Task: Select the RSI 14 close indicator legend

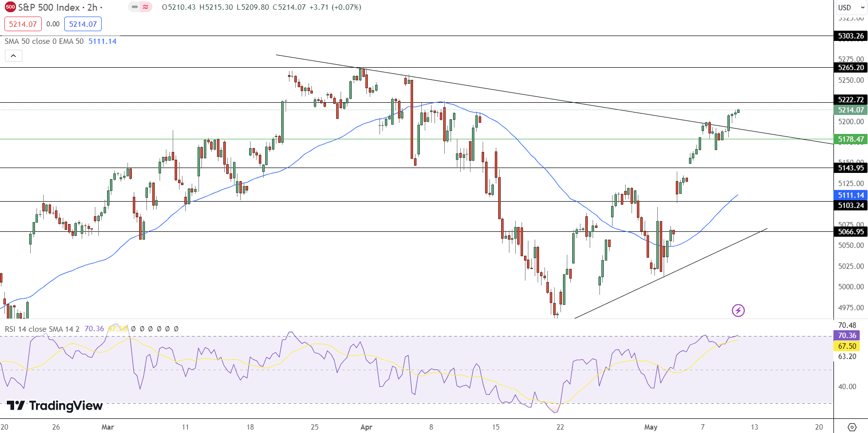Action: coord(42,329)
